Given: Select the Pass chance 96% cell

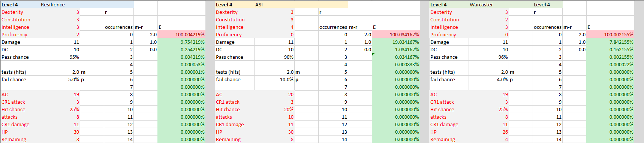Looking at the screenshot, I should click(x=489, y=57).
